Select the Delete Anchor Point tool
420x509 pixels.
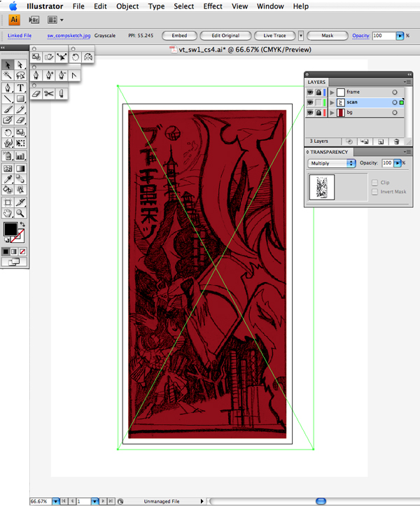pos(62,76)
